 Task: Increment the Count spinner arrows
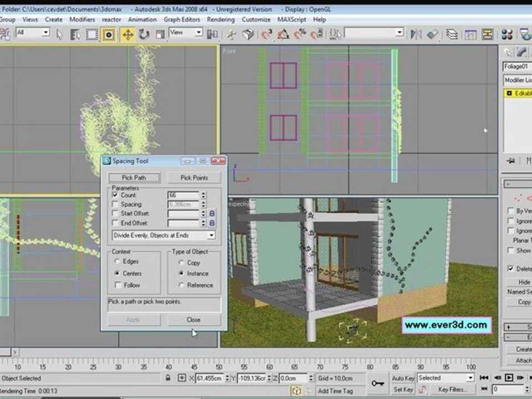click(x=203, y=195)
